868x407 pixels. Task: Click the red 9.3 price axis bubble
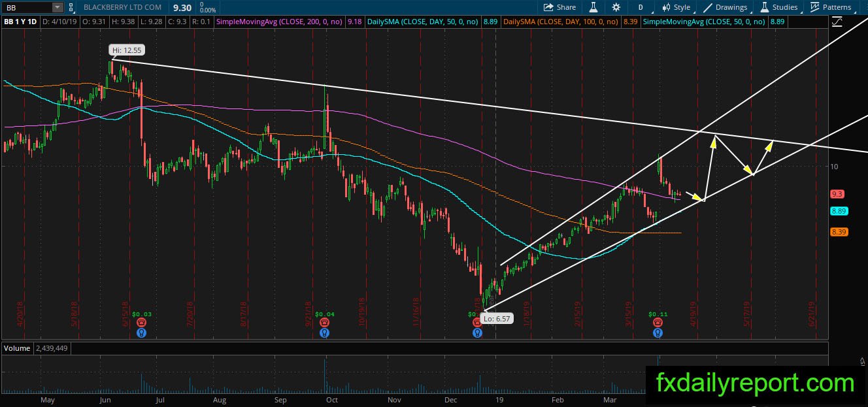pos(837,194)
